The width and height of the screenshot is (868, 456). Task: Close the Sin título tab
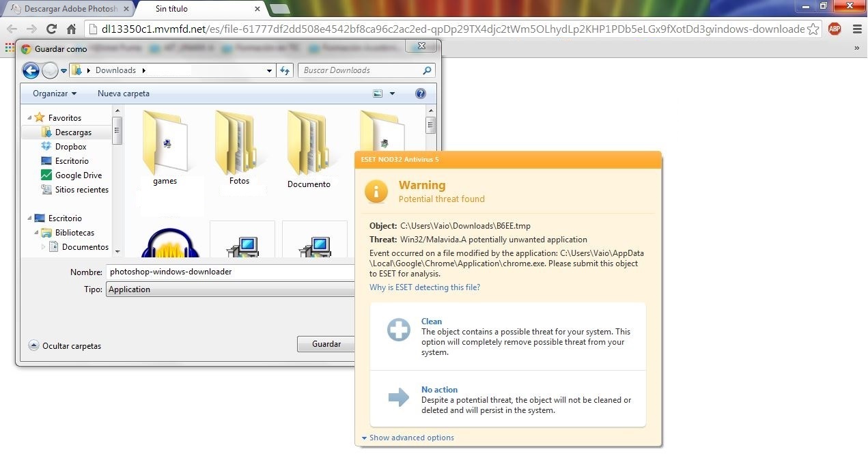(257, 9)
